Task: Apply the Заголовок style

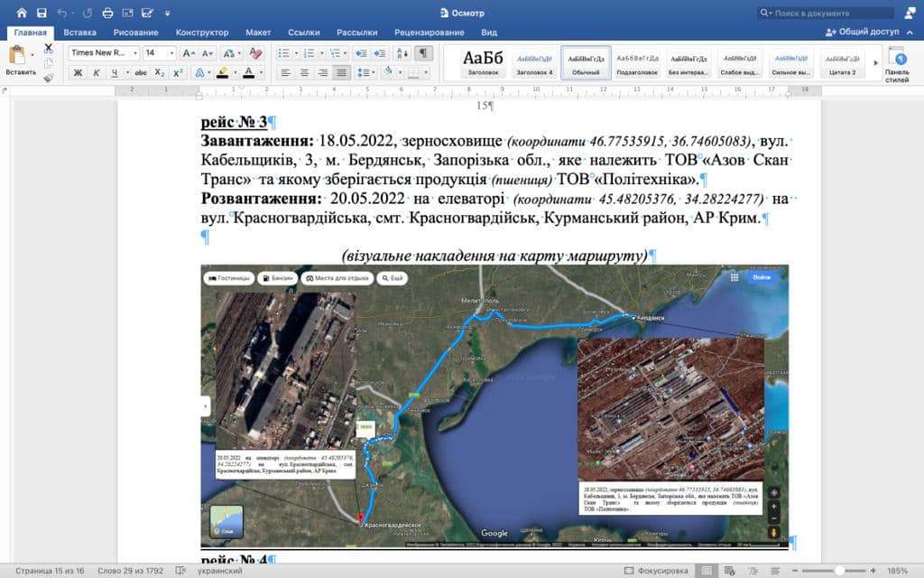Action: click(483, 62)
